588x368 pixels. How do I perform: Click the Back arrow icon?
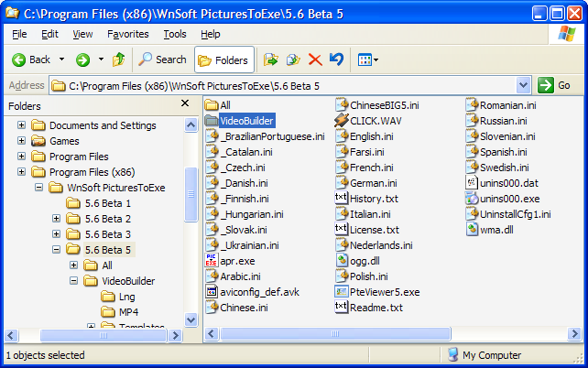tap(18, 60)
